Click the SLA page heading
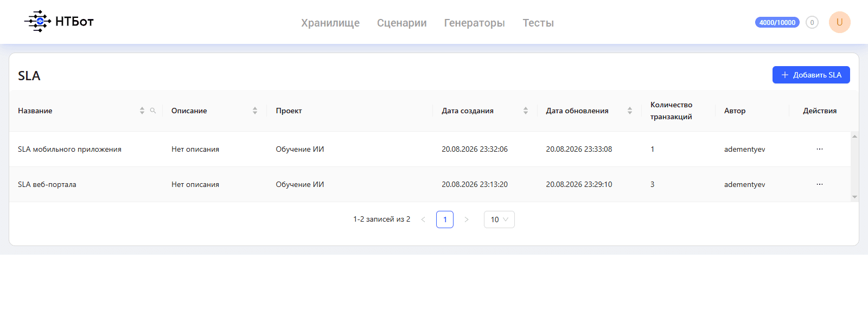The image size is (868, 336). pyautogui.click(x=29, y=76)
